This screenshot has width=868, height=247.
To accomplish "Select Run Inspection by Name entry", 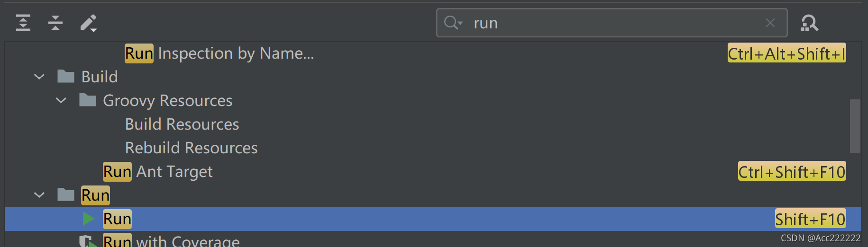I will 219,53.
